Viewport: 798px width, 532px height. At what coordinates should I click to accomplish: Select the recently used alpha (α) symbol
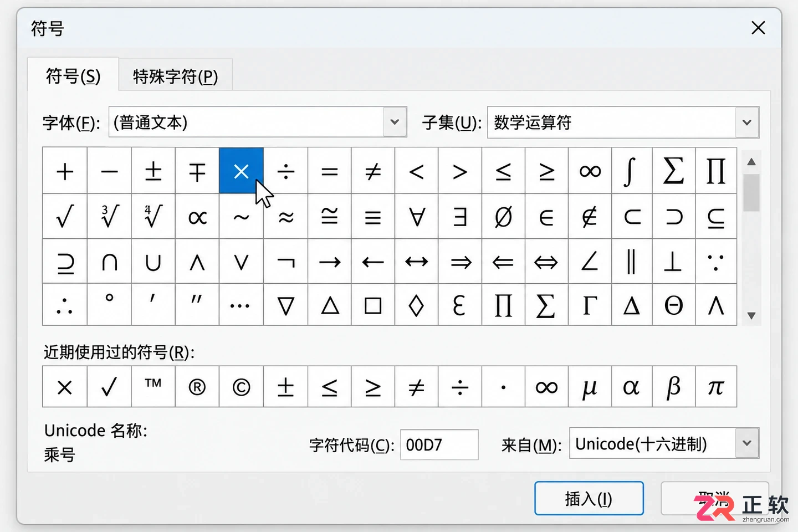click(x=632, y=386)
